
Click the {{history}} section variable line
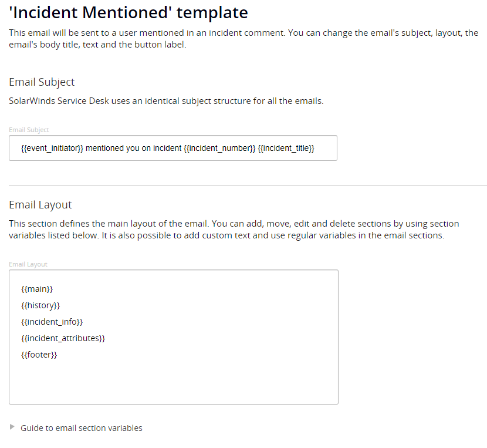tap(40, 305)
